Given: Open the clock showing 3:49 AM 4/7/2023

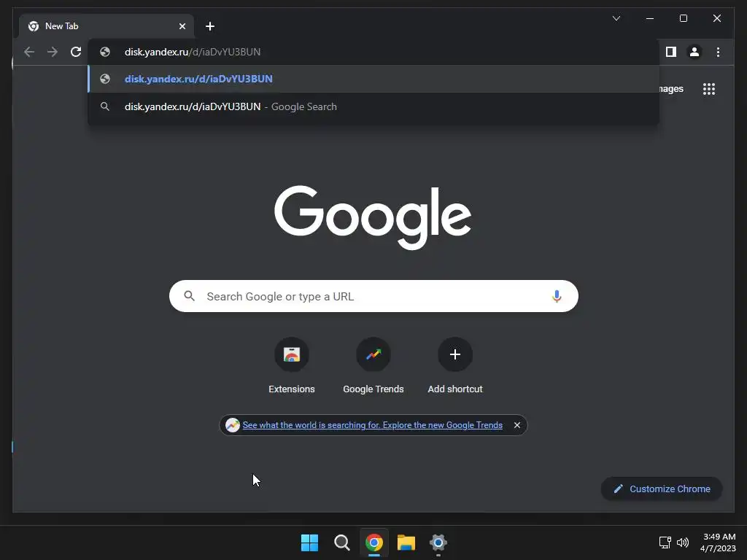Looking at the screenshot, I should click(719, 542).
